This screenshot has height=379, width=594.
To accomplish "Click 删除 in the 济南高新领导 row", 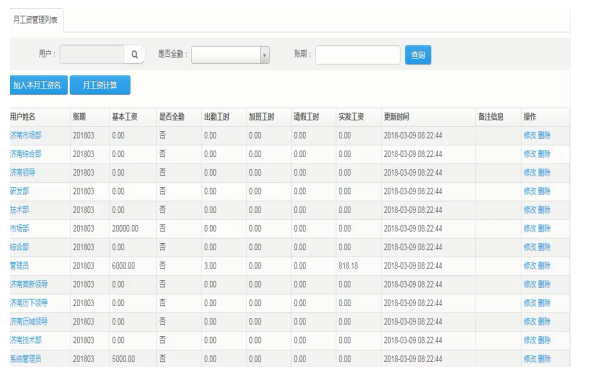I will click(544, 284).
